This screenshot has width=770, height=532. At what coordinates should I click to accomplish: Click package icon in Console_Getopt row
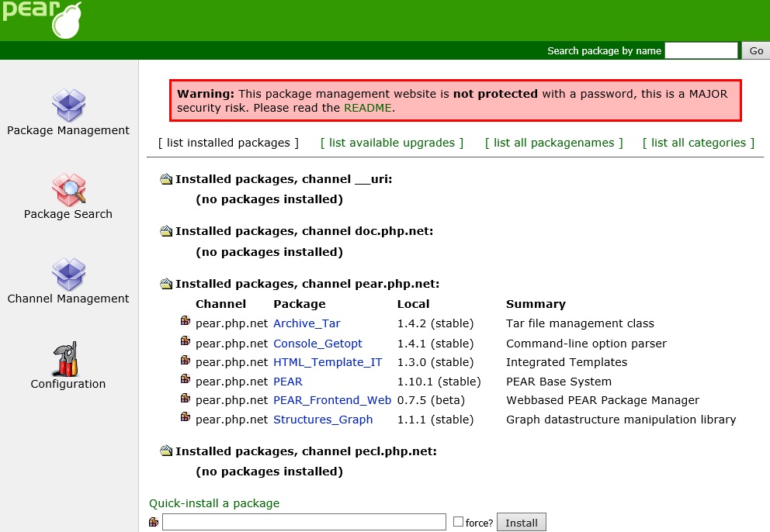186,340
